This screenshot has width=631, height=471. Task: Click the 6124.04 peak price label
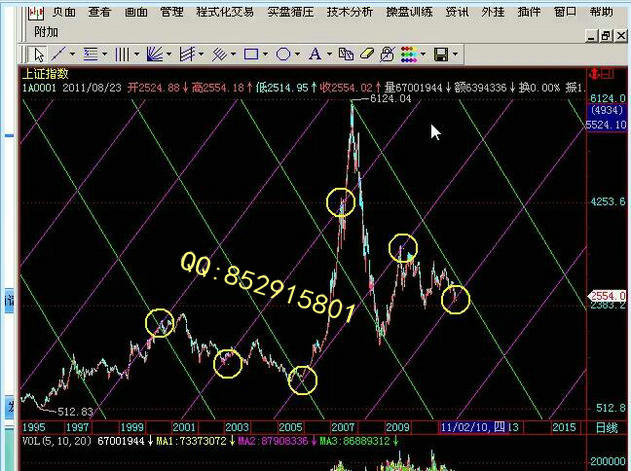click(x=390, y=98)
